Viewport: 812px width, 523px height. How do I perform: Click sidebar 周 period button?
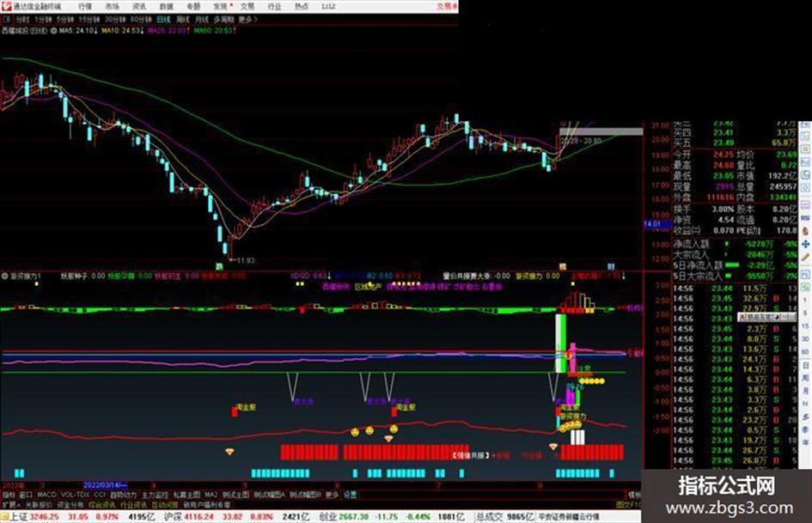pyautogui.click(x=805, y=378)
